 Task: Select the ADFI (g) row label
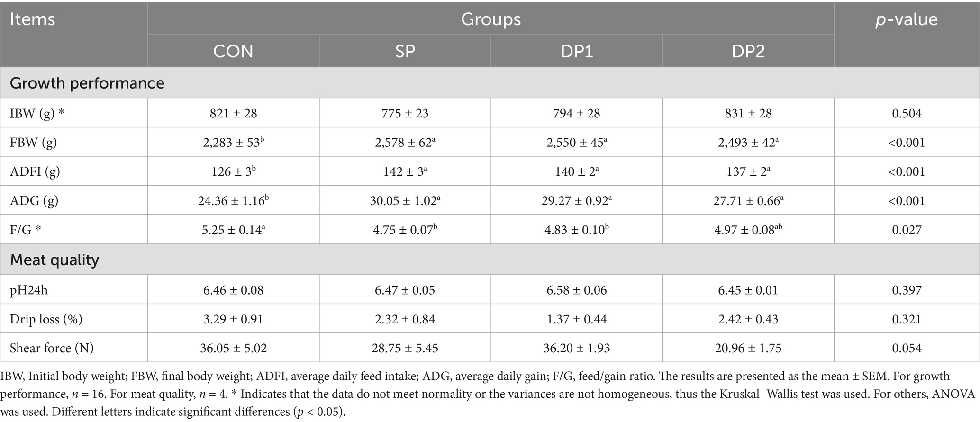[x=35, y=171]
